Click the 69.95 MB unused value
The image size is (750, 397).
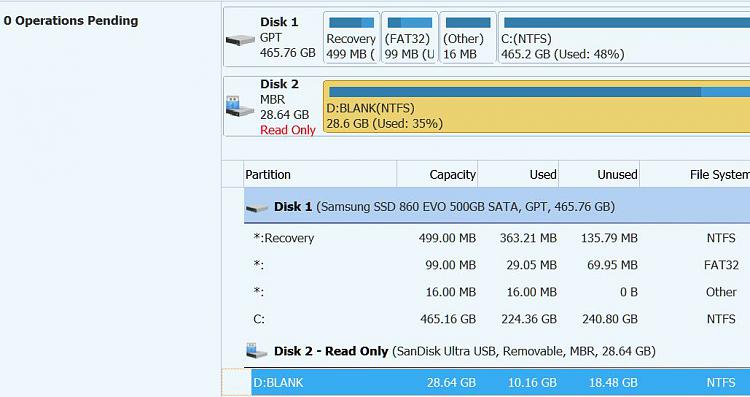pos(612,265)
